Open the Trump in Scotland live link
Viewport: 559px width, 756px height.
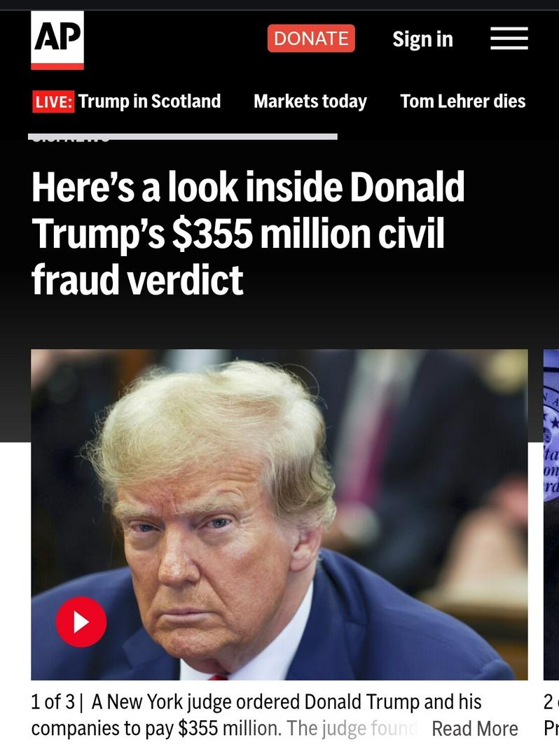click(x=149, y=101)
